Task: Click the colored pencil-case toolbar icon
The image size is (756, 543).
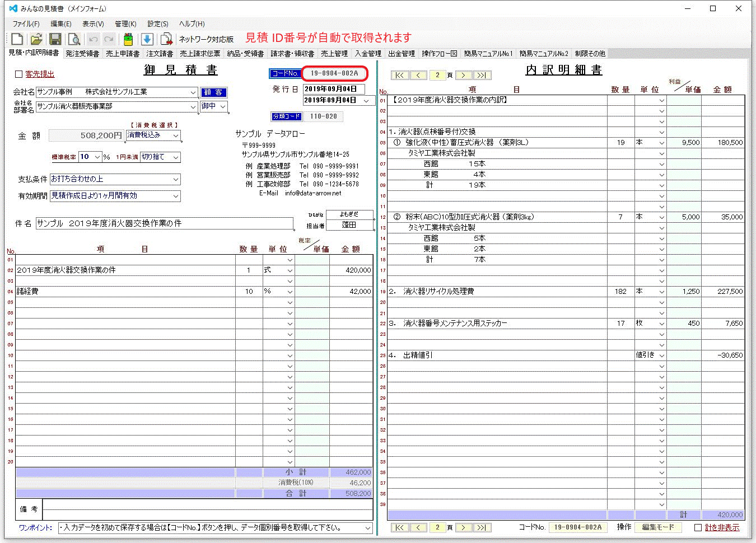Action: pos(128,39)
